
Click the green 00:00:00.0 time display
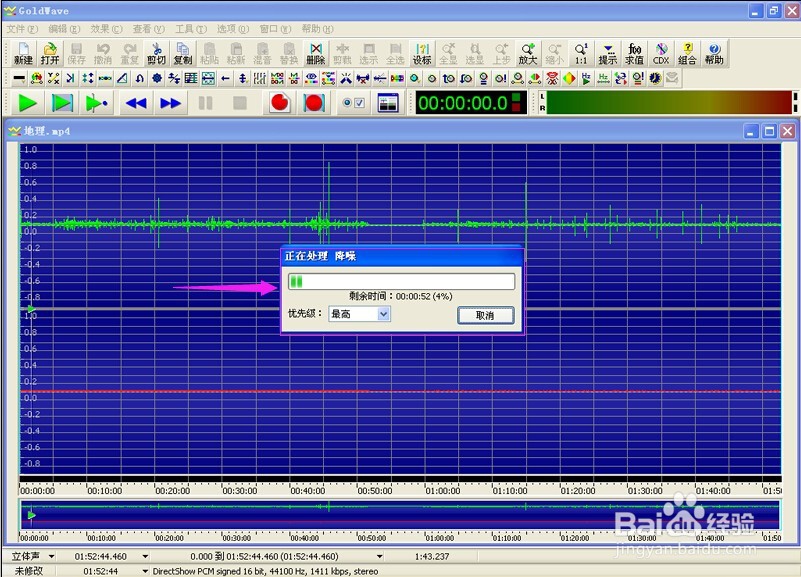click(470, 103)
